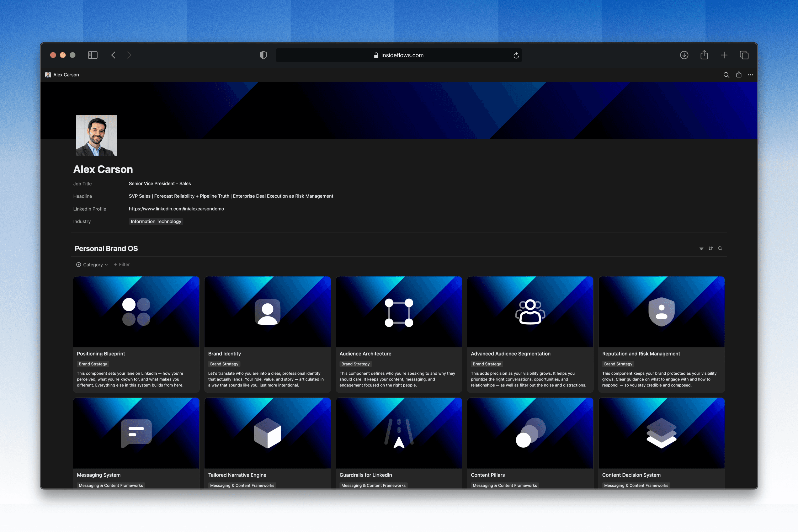Add a new filter with the Filter button
This screenshot has height=532, width=798.
pyautogui.click(x=122, y=265)
